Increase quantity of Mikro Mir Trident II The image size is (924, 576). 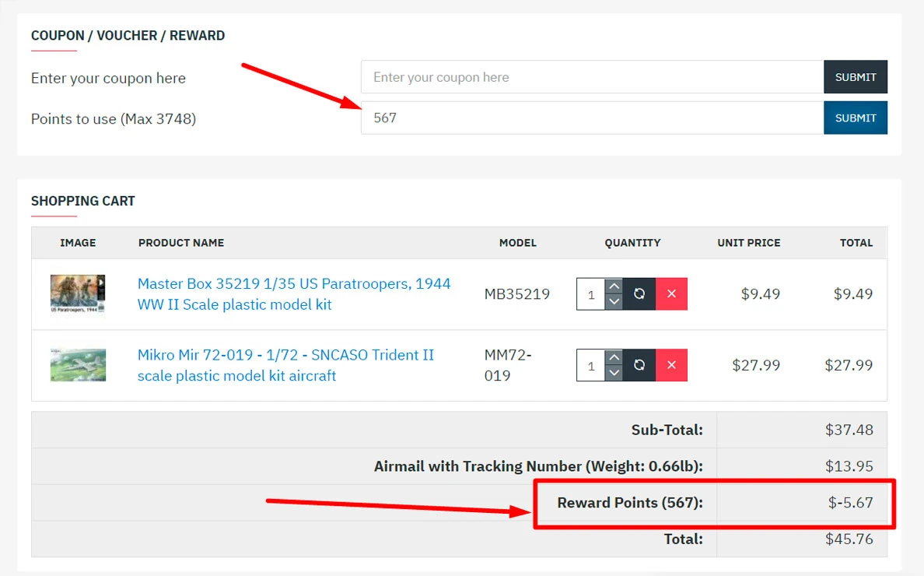coord(614,357)
